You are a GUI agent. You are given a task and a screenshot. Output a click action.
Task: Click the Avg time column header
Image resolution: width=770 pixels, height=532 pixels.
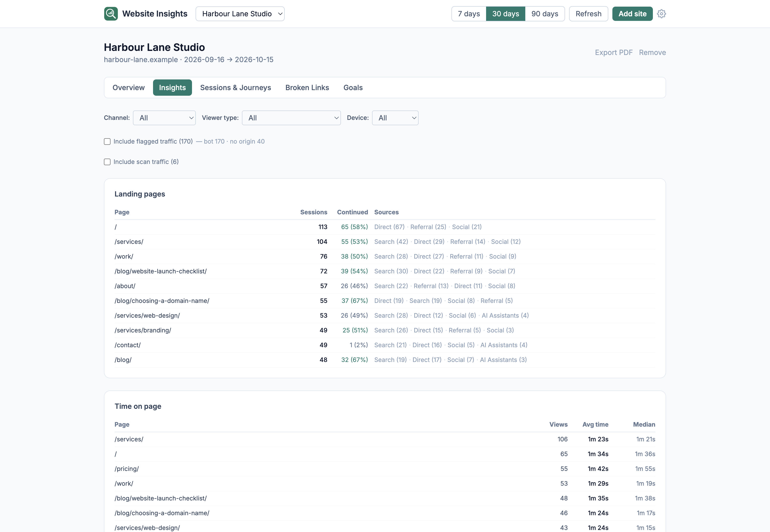point(595,424)
